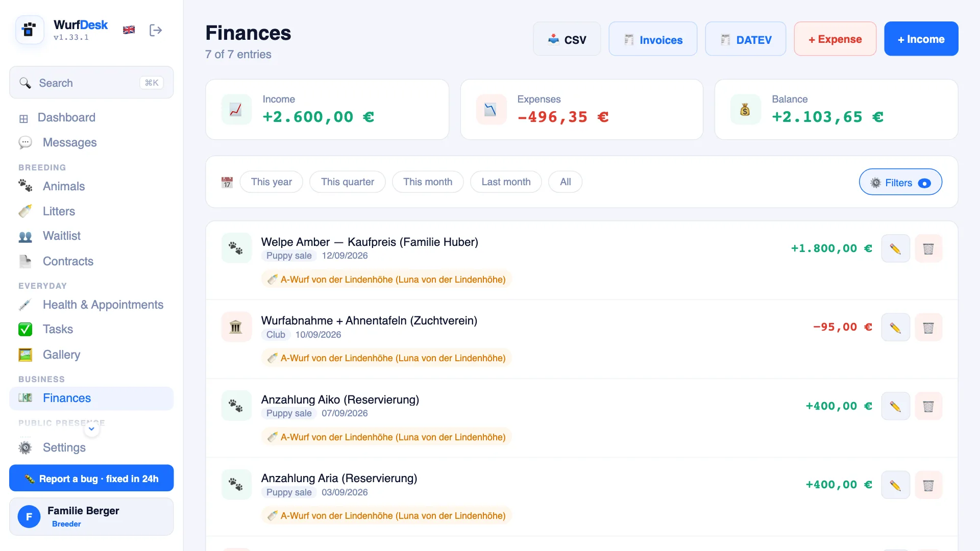Click the WurfDesk logo icon
980x551 pixels.
(x=29, y=30)
